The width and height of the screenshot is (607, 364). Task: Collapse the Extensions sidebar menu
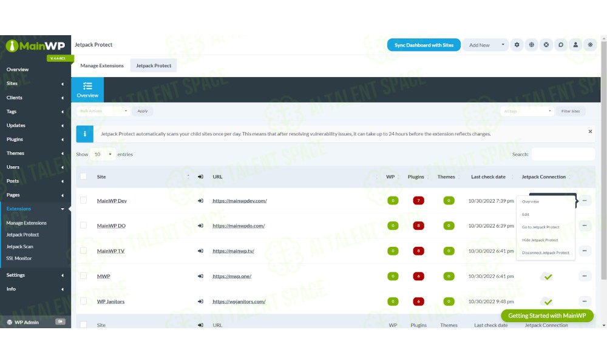(35, 209)
